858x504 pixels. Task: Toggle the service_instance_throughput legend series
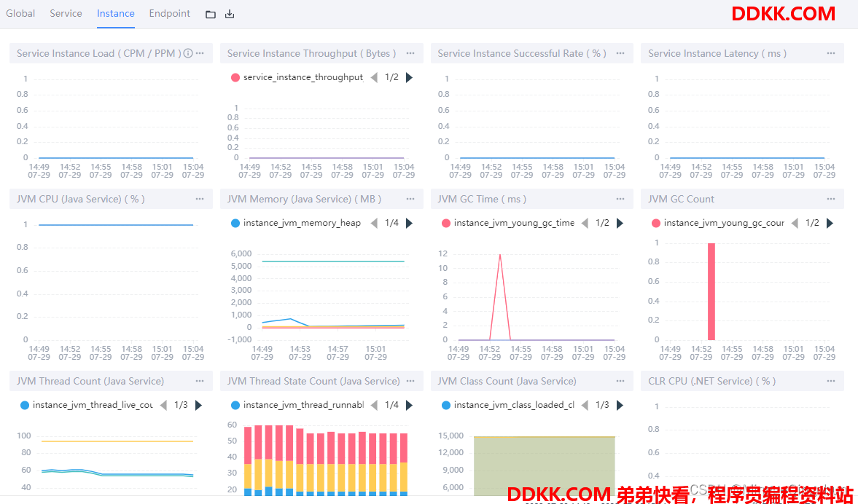tap(297, 78)
